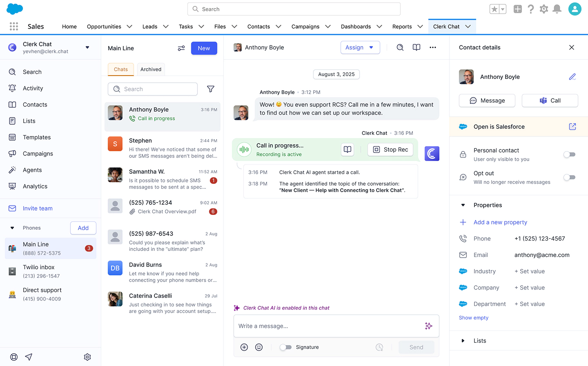This screenshot has width=588, height=366.
Task: Click the Show empty link
Action: click(474, 318)
